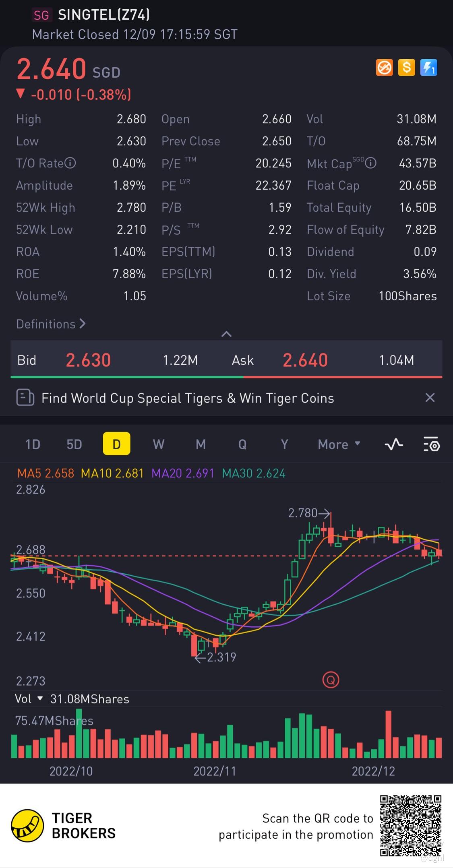The image size is (453, 868).
Task: Open the Vol indicator dropdown
Action: point(28,699)
